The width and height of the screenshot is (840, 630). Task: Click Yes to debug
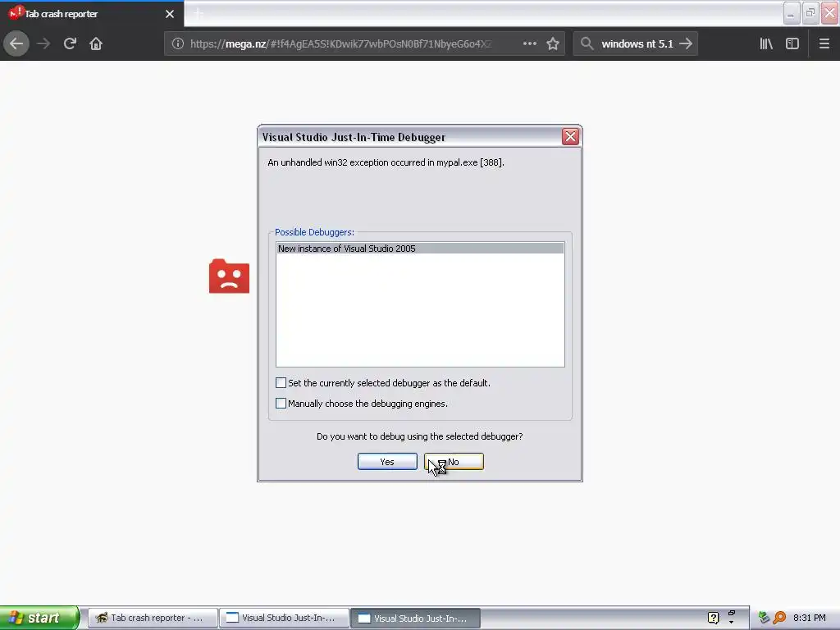387,462
